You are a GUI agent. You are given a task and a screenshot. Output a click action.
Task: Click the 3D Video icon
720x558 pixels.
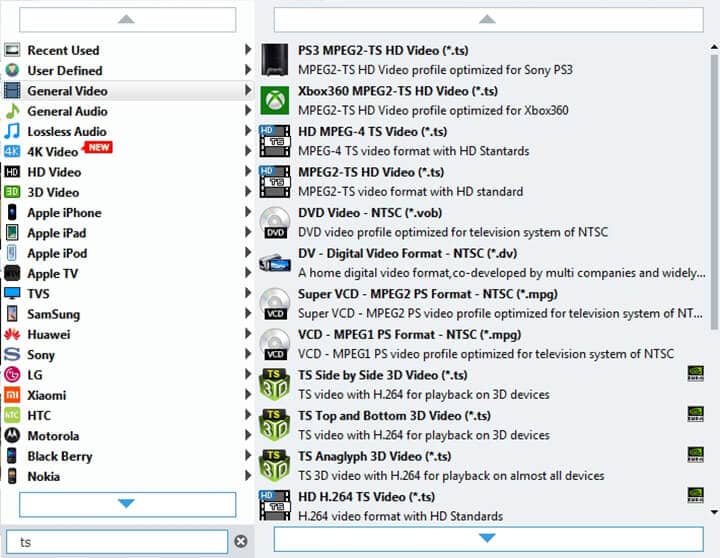[12, 192]
